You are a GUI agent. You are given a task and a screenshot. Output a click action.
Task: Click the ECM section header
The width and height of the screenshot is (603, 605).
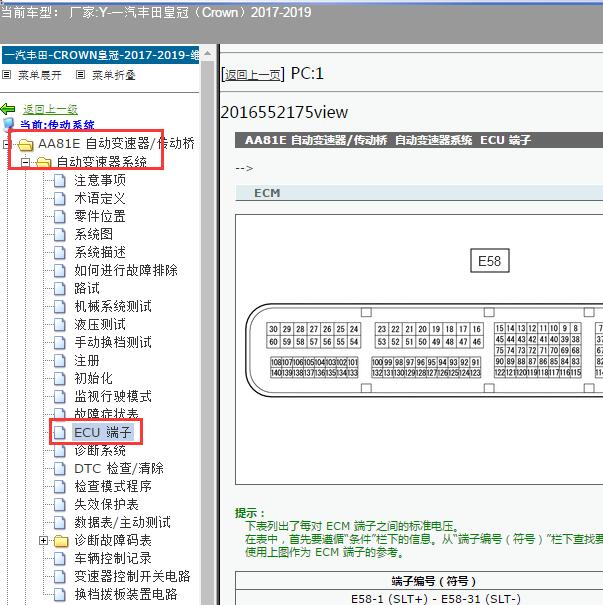419,193
